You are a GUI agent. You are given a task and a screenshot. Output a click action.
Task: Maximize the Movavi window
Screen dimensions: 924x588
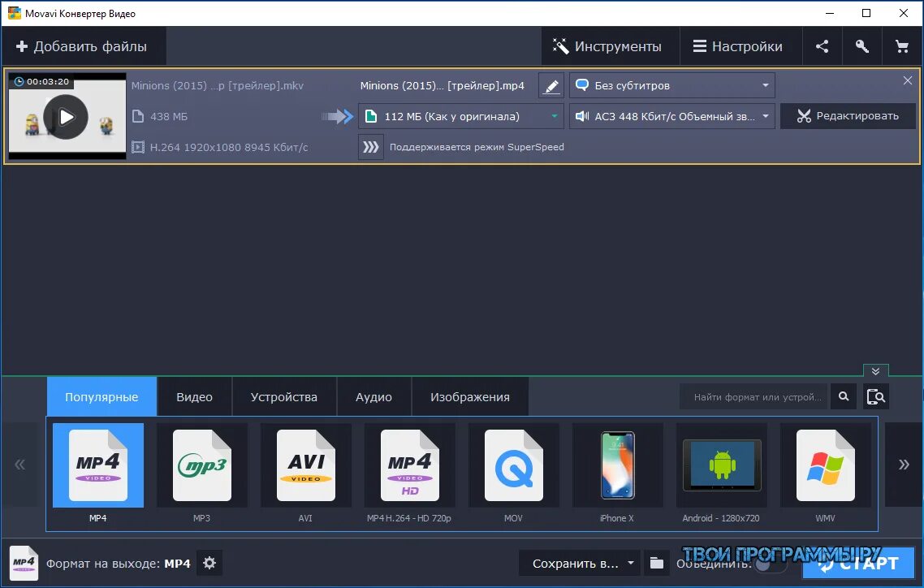(866, 13)
